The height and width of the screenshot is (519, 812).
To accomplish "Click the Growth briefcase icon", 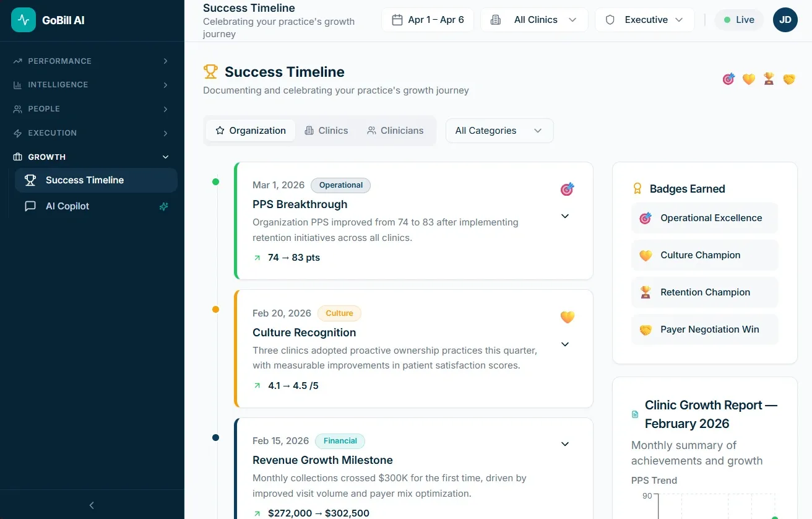I will point(17,157).
